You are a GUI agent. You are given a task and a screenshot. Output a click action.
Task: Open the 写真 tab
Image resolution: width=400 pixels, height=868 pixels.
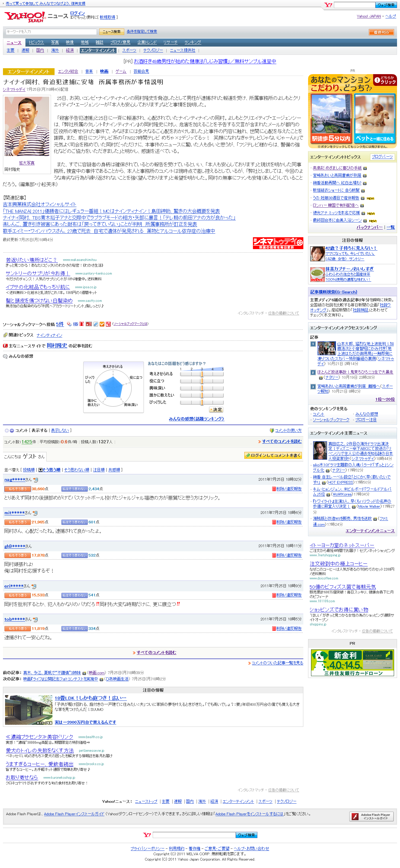[x=55, y=42]
